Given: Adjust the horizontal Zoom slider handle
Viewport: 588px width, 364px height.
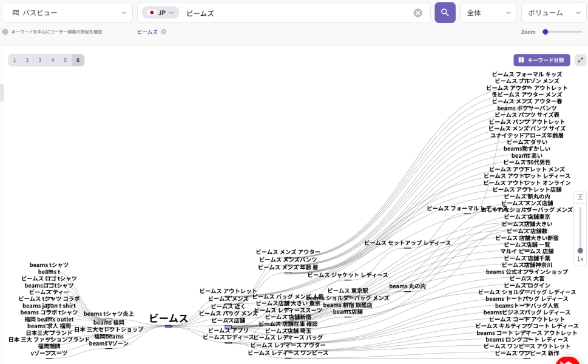Looking at the screenshot, I should (546, 32).
